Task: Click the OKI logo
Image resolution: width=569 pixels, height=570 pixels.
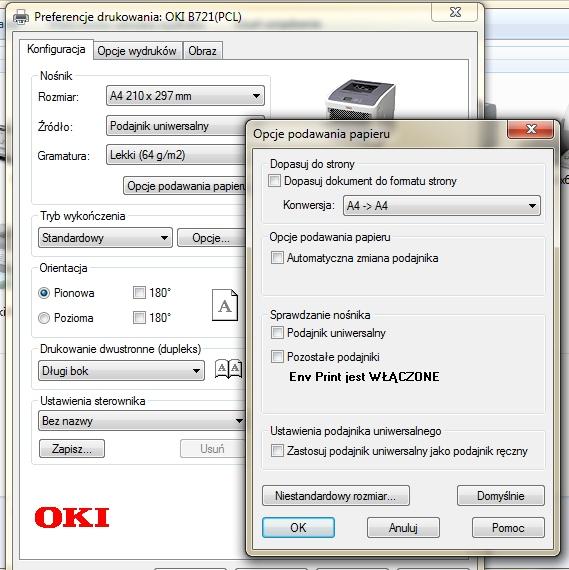Action: [72, 517]
